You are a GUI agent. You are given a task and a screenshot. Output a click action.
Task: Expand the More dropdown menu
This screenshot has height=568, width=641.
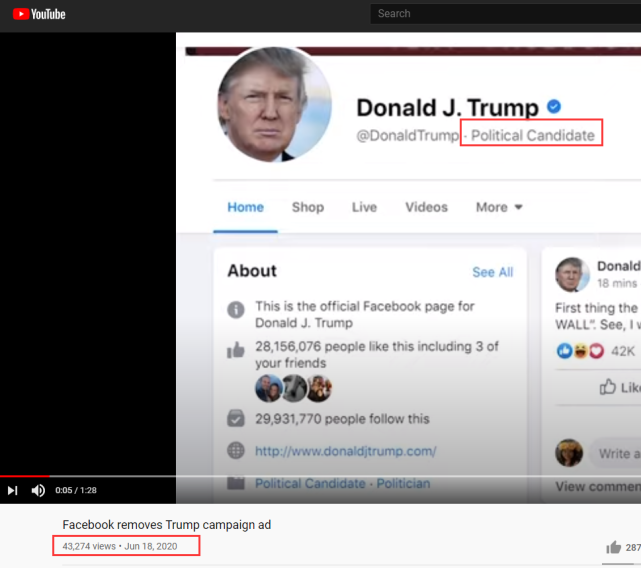click(499, 207)
